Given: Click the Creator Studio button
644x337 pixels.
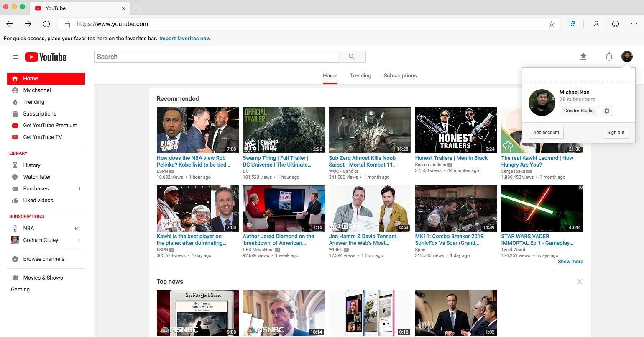Looking at the screenshot, I should tap(579, 111).
